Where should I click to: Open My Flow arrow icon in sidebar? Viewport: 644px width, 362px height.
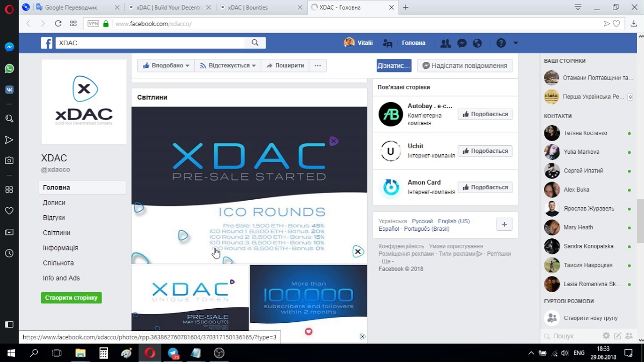pyautogui.click(x=9, y=140)
